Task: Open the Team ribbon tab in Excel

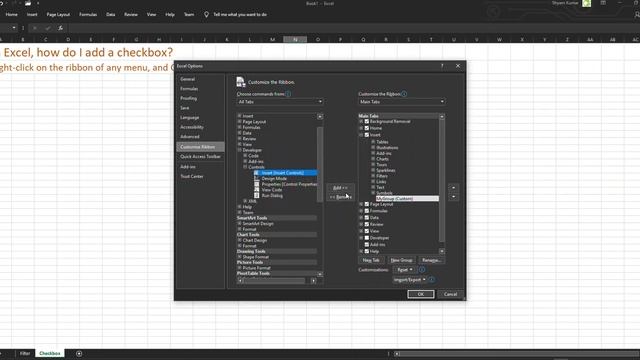Action: 189,15
